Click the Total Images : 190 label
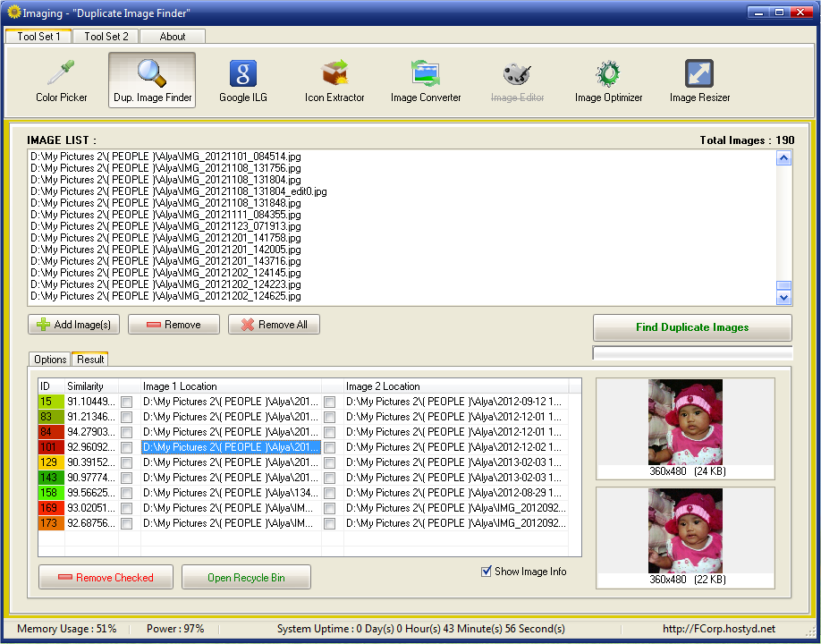821x644 pixels. click(747, 140)
